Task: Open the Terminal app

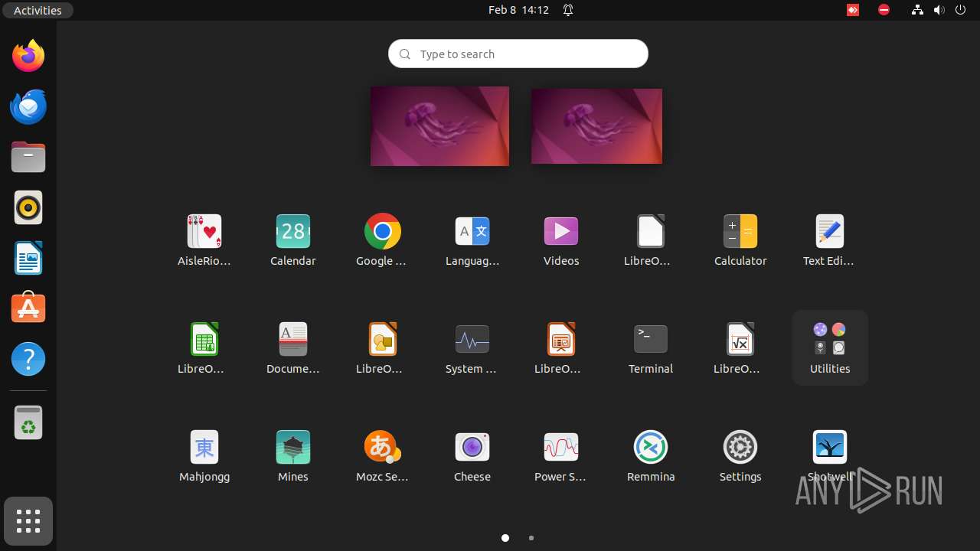Action: (x=651, y=348)
